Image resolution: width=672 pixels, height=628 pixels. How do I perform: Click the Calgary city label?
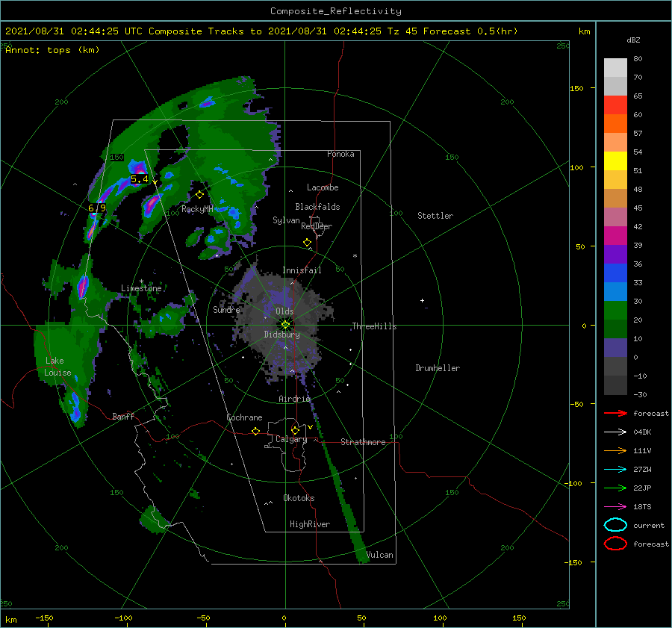click(x=291, y=439)
